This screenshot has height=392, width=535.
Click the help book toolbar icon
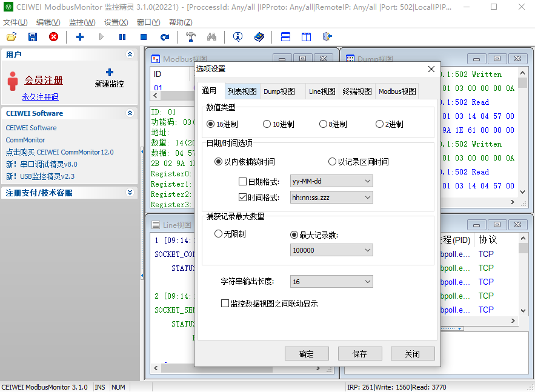[x=259, y=37]
